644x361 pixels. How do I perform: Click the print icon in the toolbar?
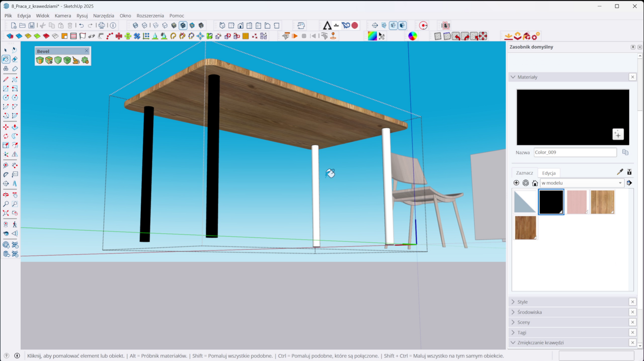(102, 25)
